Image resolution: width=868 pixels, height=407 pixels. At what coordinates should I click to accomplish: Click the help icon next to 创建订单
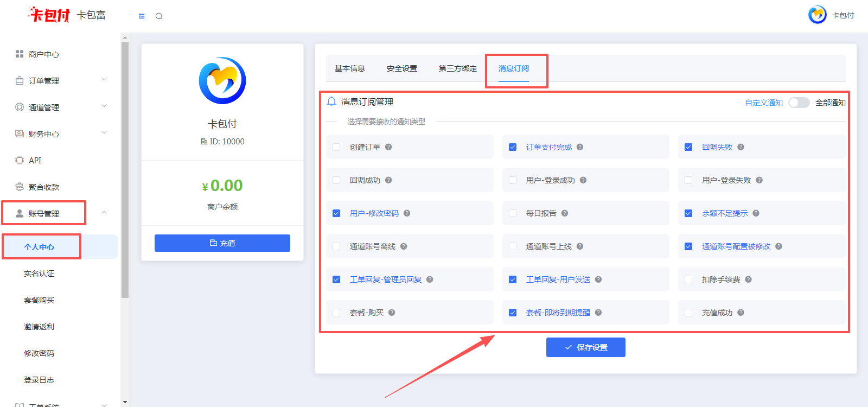point(388,147)
